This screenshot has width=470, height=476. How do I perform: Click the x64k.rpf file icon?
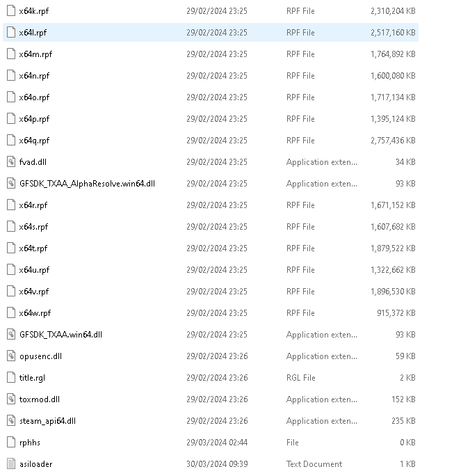point(10,11)
